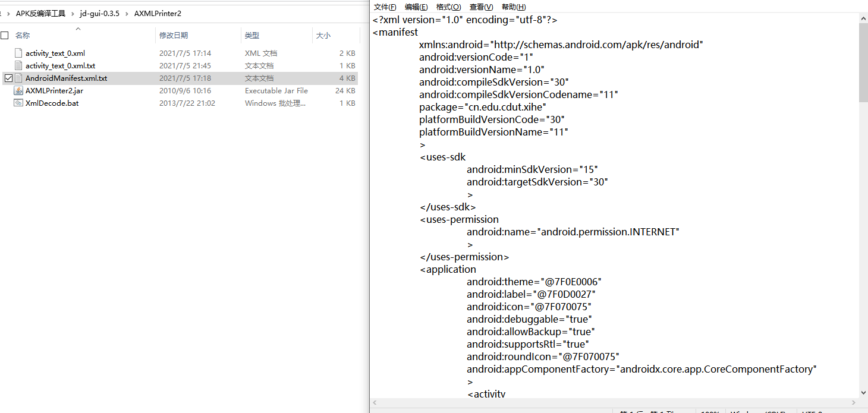This screenshot has width=868, height=413.
Task: Open the 查看(V) menu in Notepad
Action: point(481,7)
